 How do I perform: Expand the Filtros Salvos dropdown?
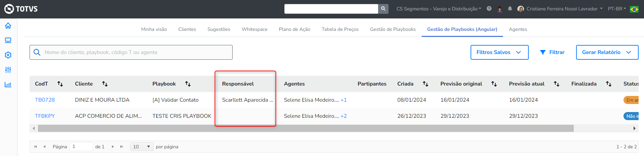pos(499,52)
